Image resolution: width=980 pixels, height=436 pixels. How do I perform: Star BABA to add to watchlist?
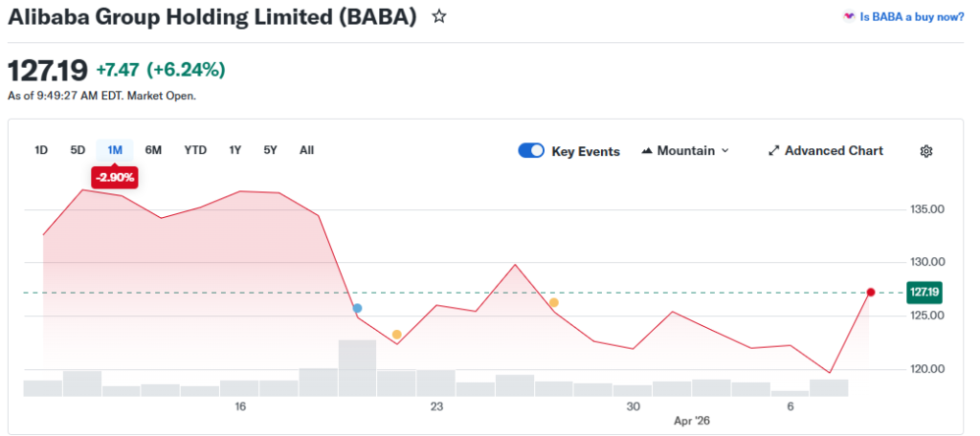tap(439, 17)
